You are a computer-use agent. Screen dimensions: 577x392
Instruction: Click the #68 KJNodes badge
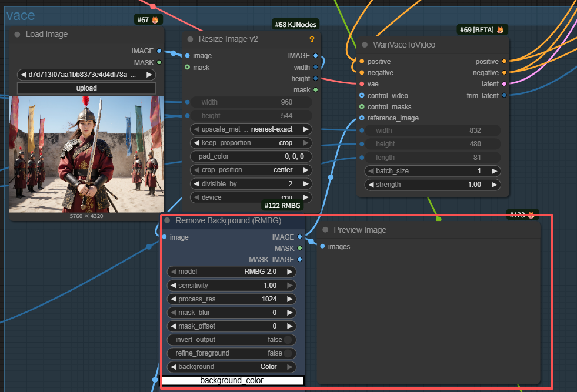point(295,25)
